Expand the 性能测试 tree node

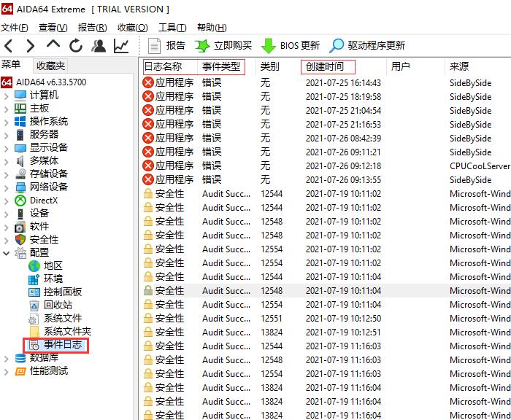point(6,372)
